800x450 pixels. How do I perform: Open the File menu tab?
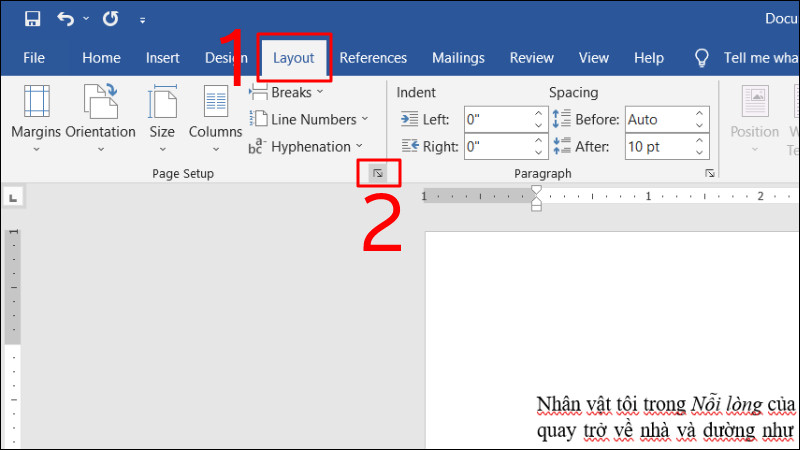[x=34, y=58]
